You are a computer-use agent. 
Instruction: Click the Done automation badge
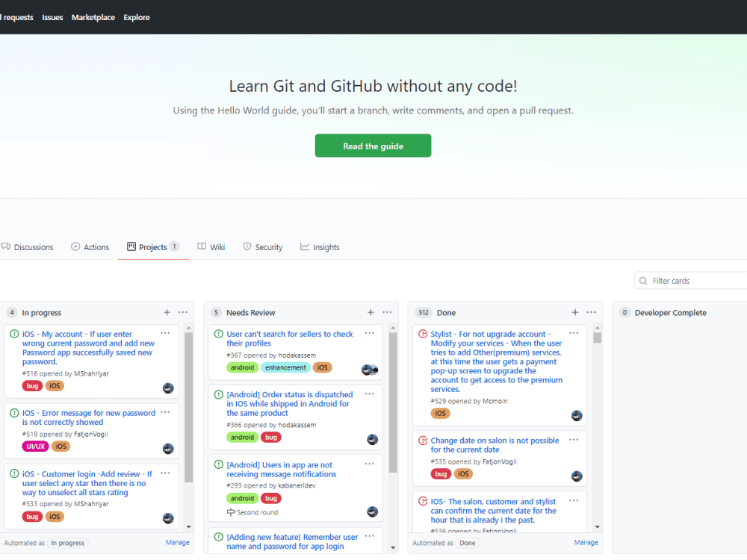pyautogui.click(x=468, y=543)
